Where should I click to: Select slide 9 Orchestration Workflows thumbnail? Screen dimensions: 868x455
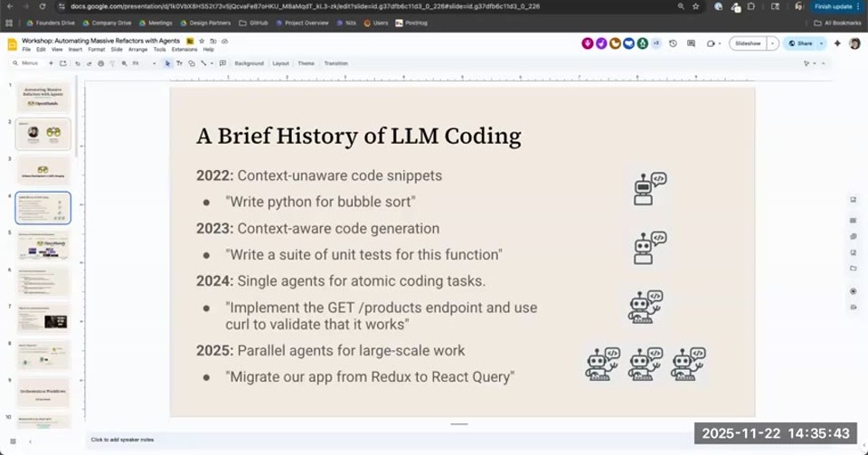(43, 393)
